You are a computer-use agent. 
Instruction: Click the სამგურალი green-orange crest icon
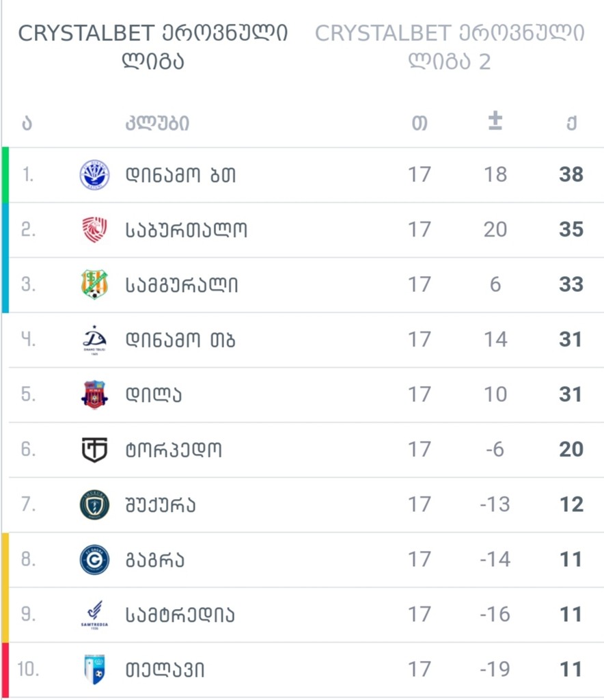tap(94, 284)
